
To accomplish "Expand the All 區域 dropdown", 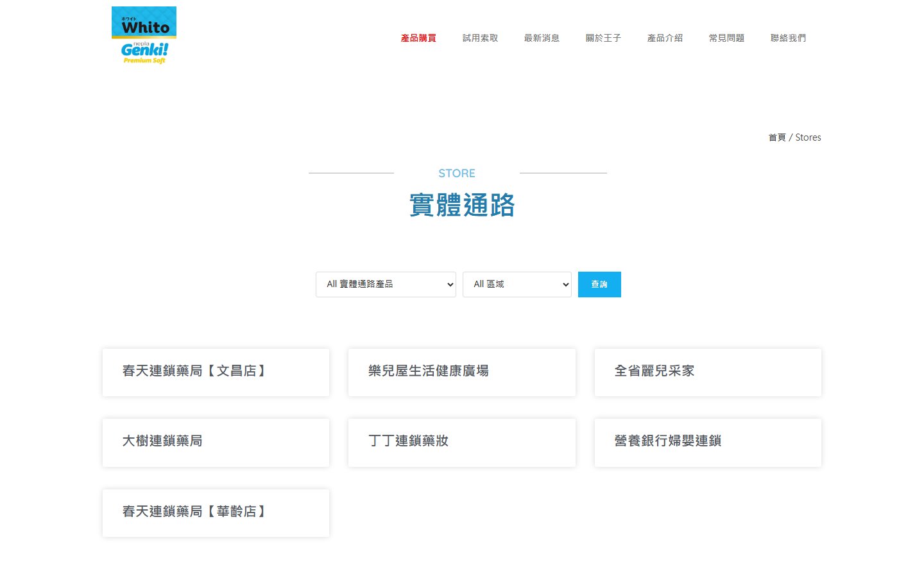I will click(517, 285).
